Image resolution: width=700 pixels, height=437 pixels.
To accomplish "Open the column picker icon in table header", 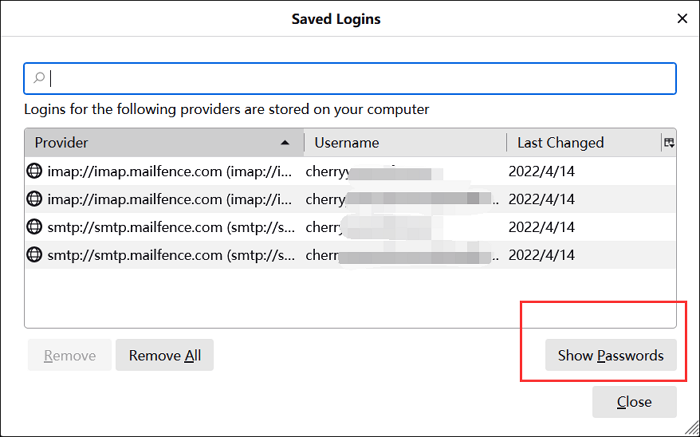I will coord(668,143).
